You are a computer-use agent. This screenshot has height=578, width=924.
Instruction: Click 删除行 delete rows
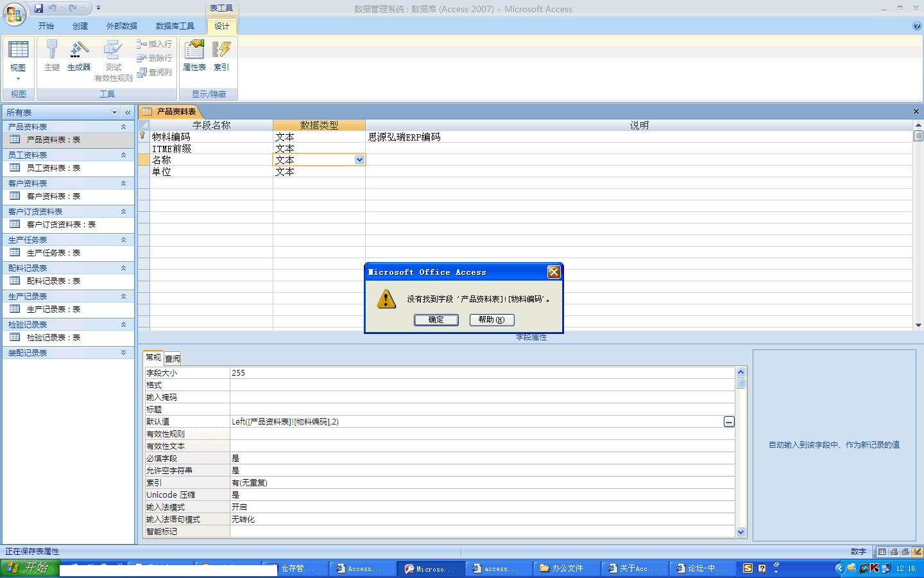pos(154,58)
